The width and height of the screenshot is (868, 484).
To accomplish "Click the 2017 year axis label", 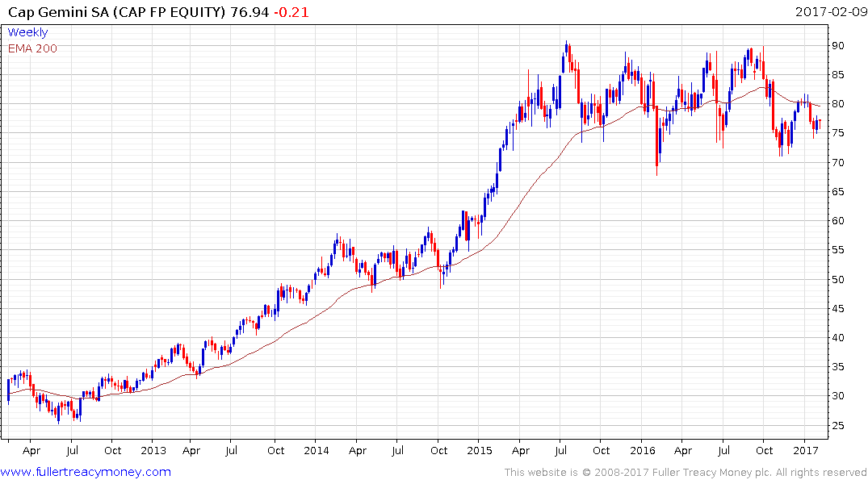I will [x=806, y=450].
